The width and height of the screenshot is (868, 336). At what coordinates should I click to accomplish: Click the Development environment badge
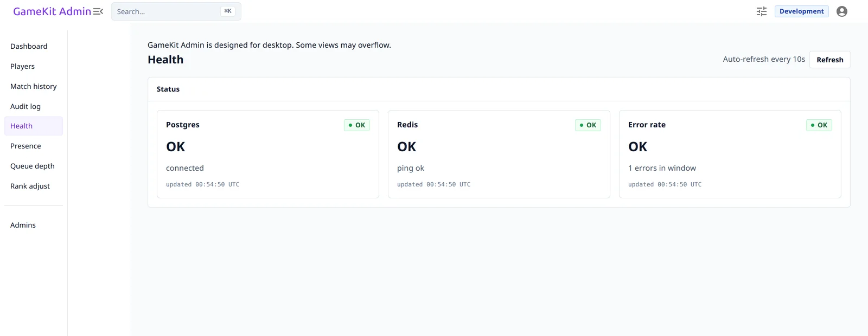[x=801, y=11]
